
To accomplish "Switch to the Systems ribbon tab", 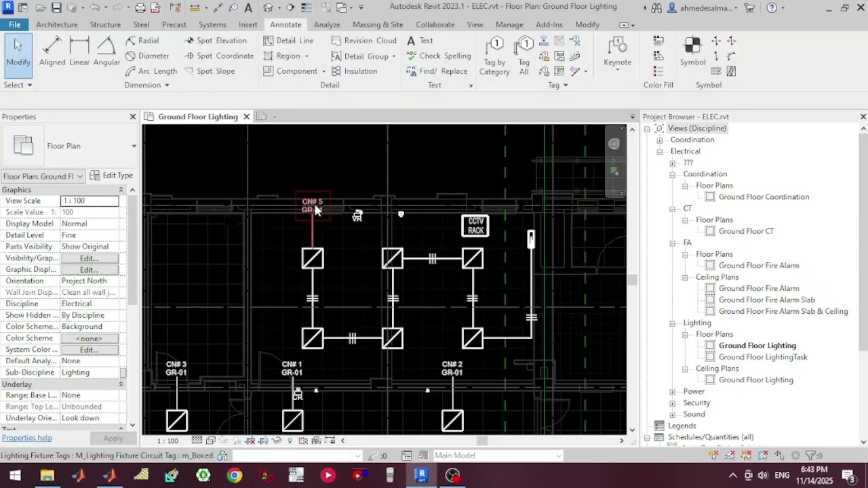I will coord(212,24).
